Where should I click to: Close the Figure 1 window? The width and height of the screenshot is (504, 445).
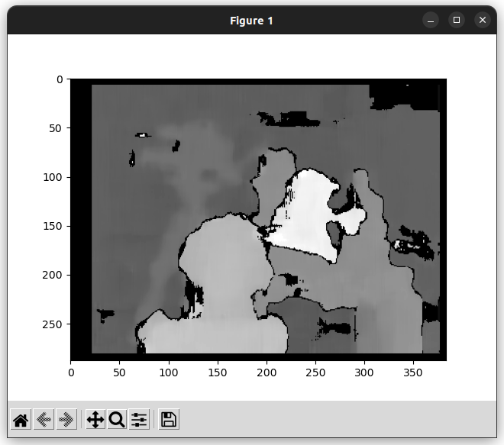(x=483, y=21)
